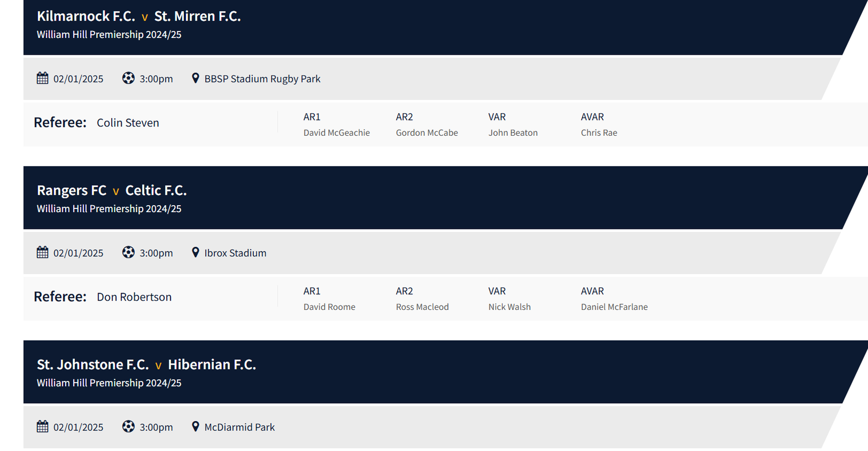Click the calendar icon in Kilmarnock fixture
This screenshot has width=868, height=451.
tap(42, 78)
